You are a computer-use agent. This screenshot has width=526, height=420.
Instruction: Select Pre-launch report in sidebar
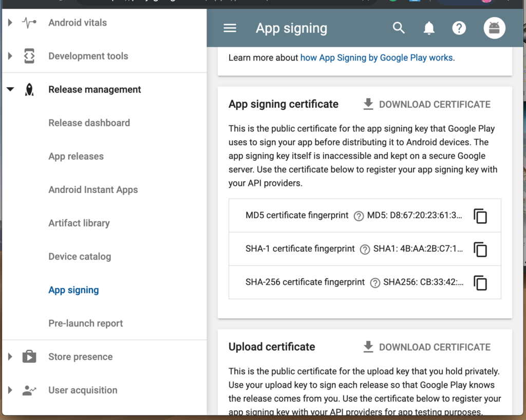coord(86,323)
